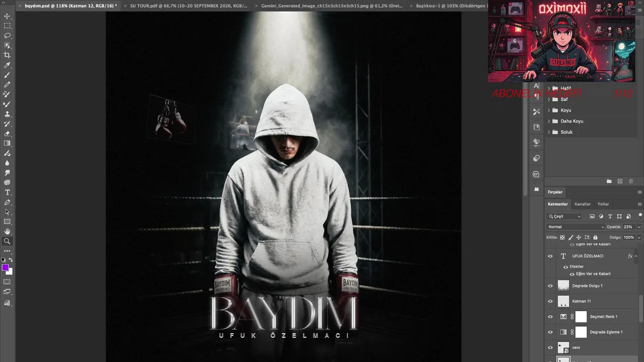Screen dimensions: 644x362
Task: Open the Adjustments panel icon
Action: point(536,143)
